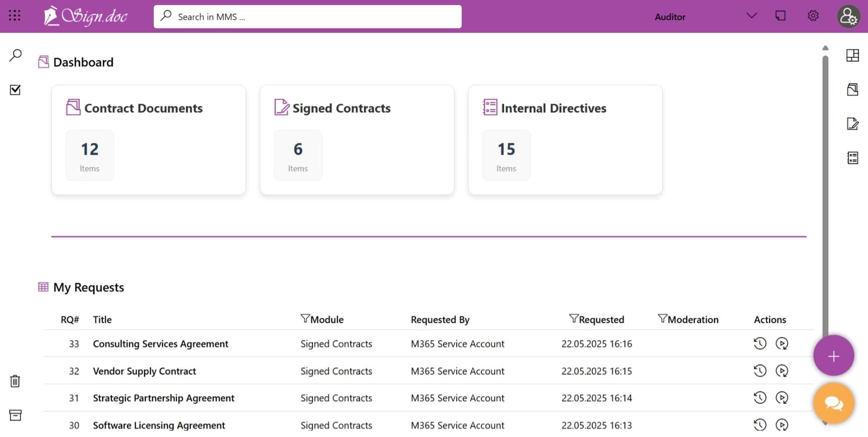Image resolution: width=868 pixels, height=437 pixels.
Task: Click the vertical scrollbar thumb
Action: pos(825,197)
